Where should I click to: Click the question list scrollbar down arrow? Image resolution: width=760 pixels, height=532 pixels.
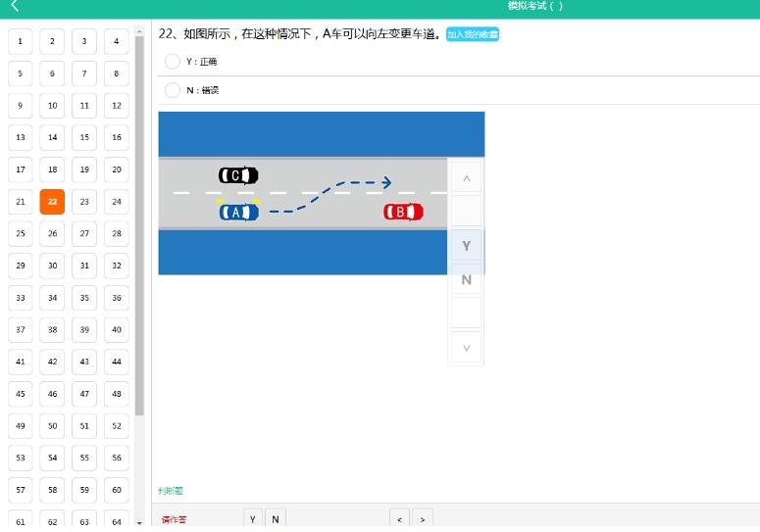point(139,523)
